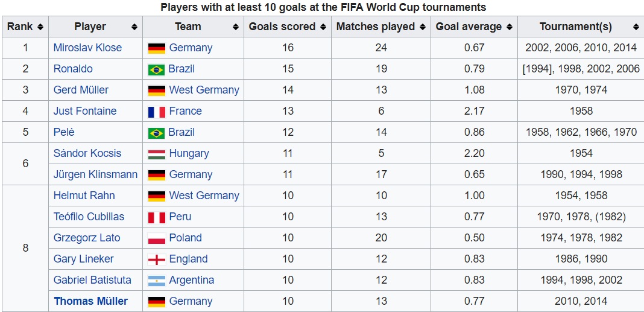Open Sándor Kocsis's page

87,153
